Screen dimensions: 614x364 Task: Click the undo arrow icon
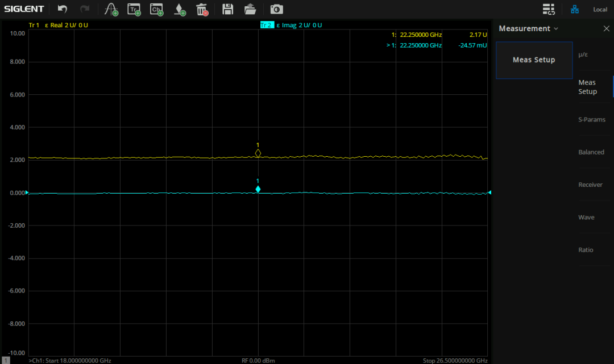pos(63,9)
